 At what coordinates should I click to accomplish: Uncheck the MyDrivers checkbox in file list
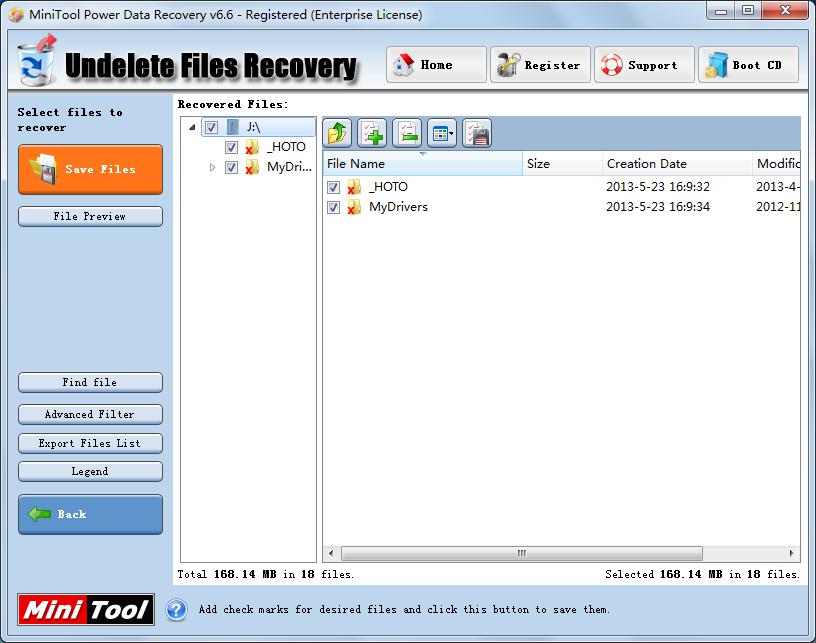(334, 208)
